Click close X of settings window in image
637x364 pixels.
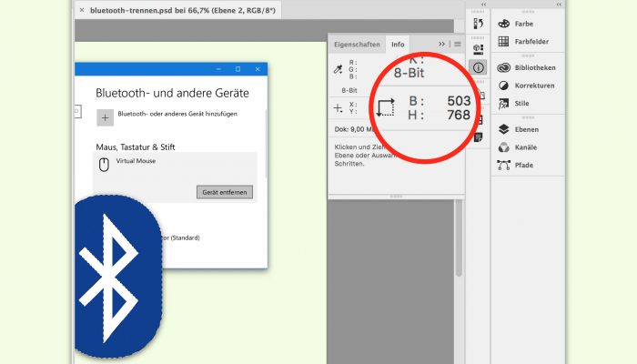(x=258, y=69)
